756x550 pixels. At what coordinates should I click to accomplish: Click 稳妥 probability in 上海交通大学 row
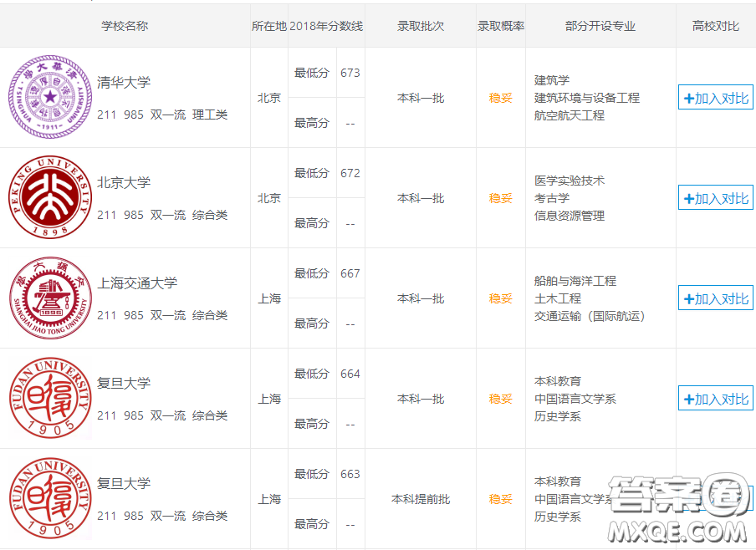pyautogui.click(x=500, y=298)
